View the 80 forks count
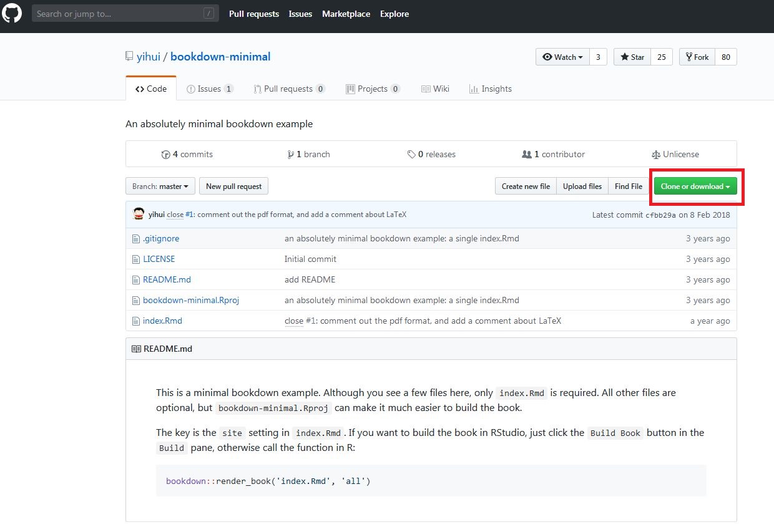Screen dimensions: 774x532 click(x=726, y=57)
